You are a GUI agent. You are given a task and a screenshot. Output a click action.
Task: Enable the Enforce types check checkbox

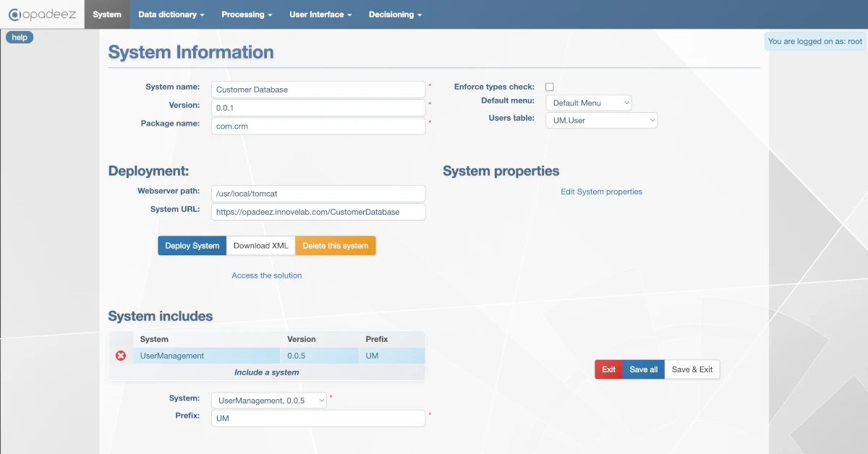(549, 86)
